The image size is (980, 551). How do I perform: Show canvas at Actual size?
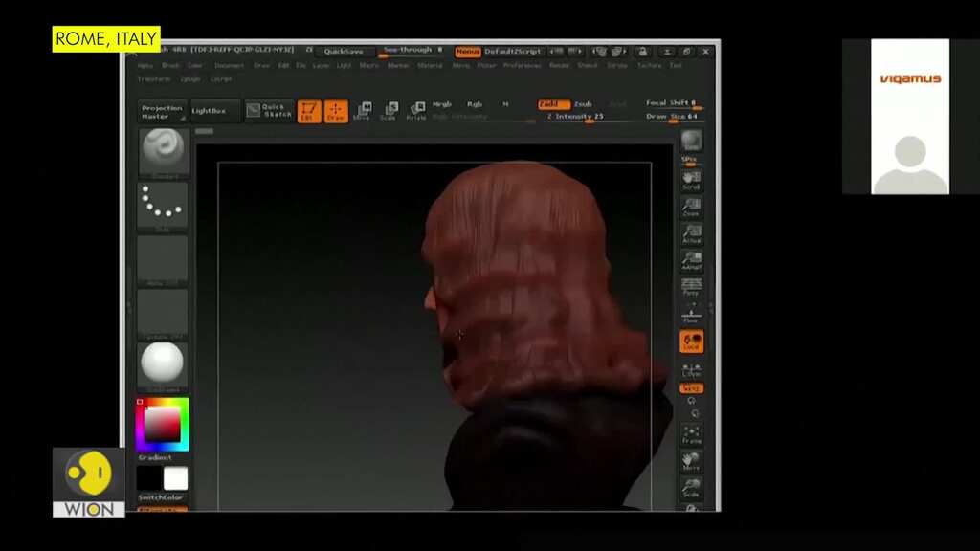pyautogui.click(x=691, y=234)
